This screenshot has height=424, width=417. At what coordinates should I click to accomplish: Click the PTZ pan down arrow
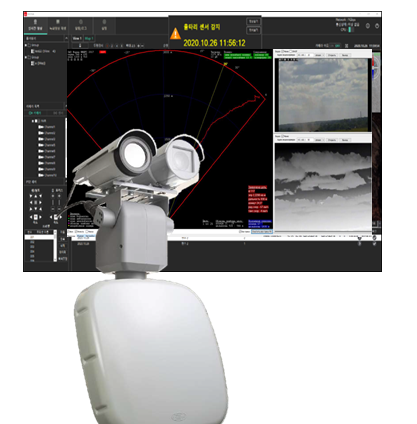36,209
